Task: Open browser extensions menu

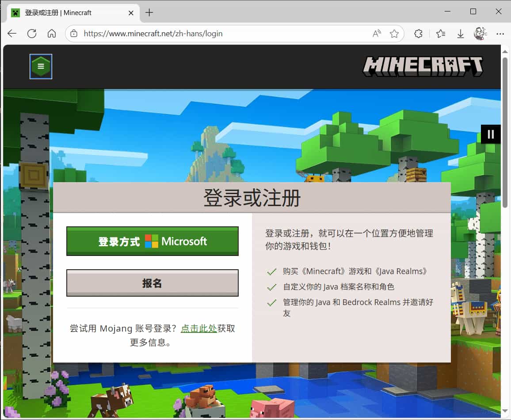Action: [418, 34]
